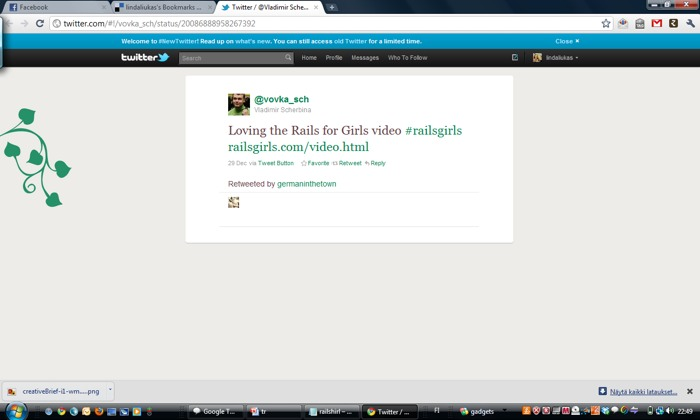This screenshot has height=420, width=700.
Task: Open the #NewTwitter hashtag link
Action: [x=179, y=41]
